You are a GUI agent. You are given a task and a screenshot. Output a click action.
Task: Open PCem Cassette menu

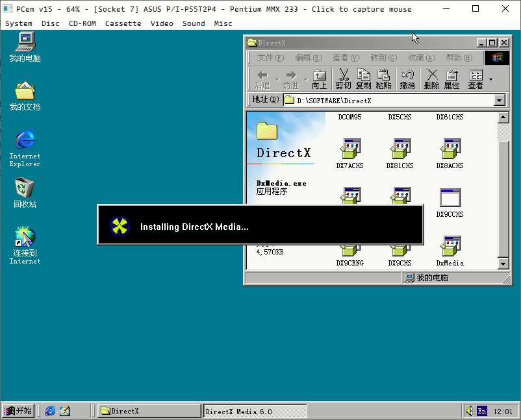pyautogui.click(x=123, y=23)
